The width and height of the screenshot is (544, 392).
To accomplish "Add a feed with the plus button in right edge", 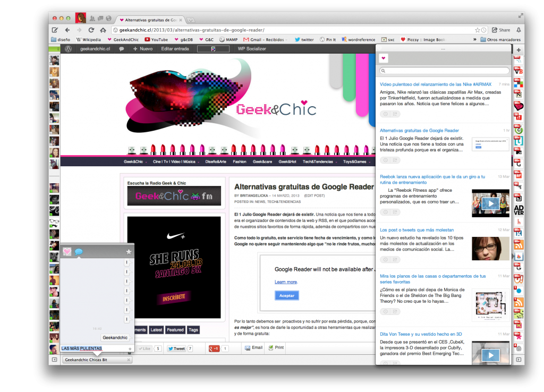I will [x=518, y=50].
